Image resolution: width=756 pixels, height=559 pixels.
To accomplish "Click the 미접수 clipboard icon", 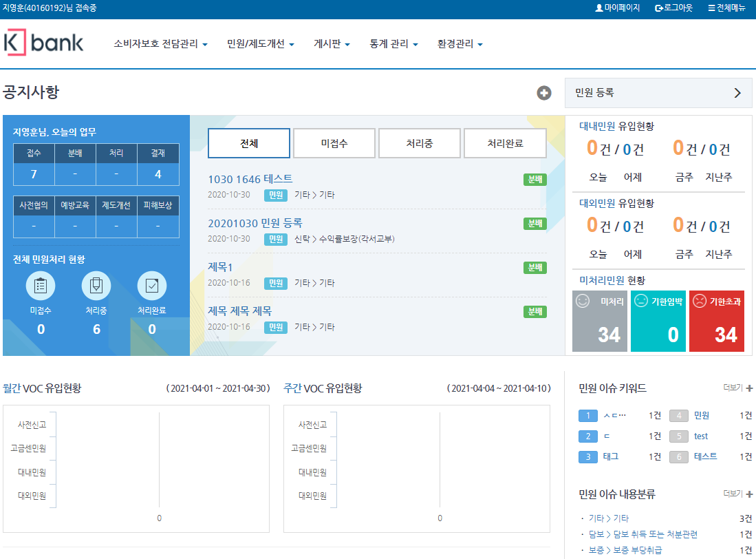I will click(x=41, y=286).
